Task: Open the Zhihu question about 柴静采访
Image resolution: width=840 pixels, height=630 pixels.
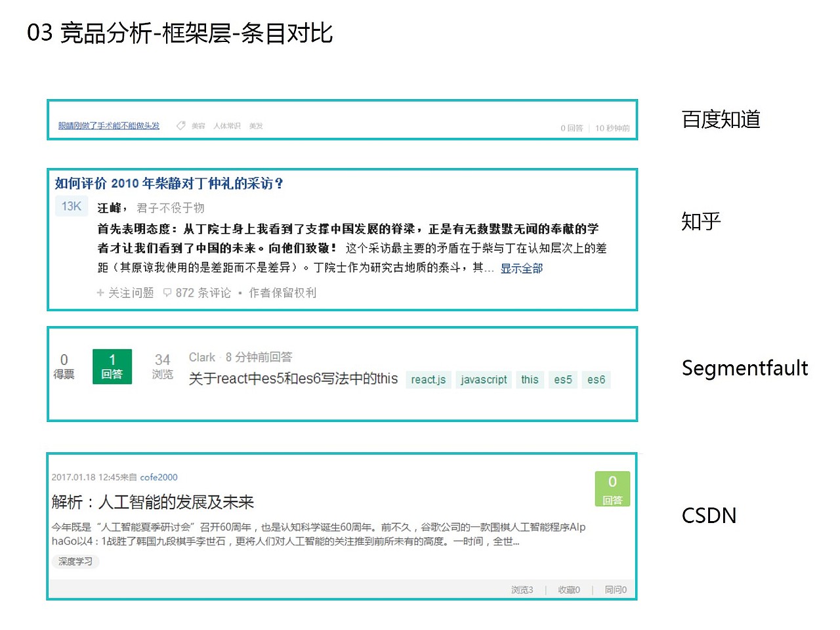Action: (x=169, y=184)
